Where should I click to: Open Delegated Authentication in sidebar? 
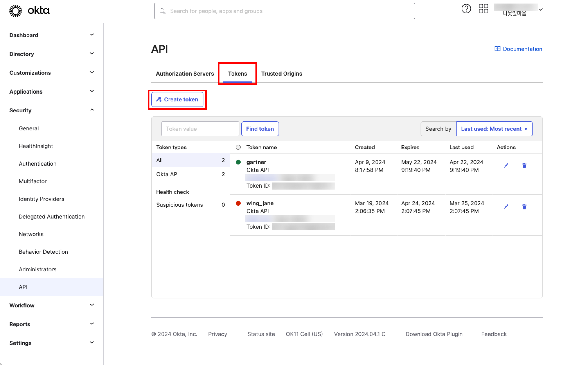(x=52, y=217)
